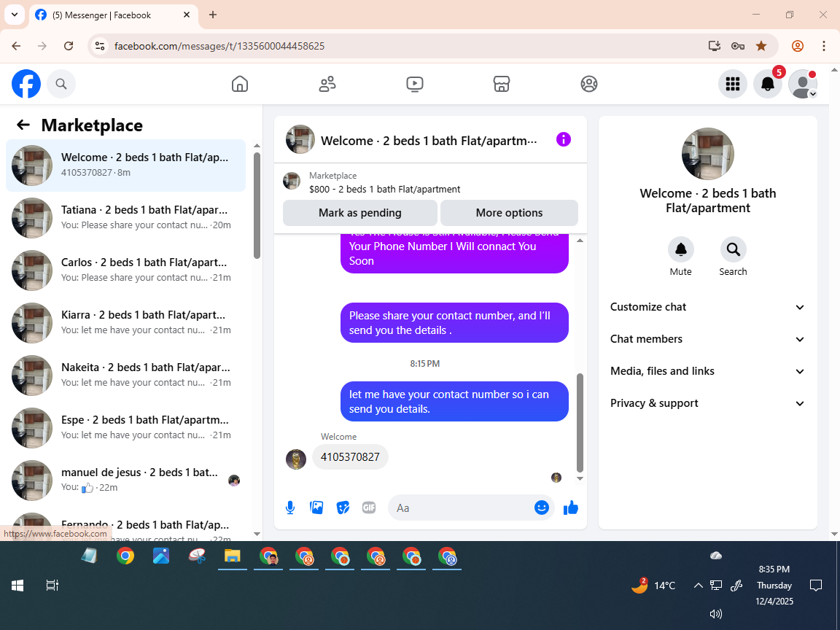This screenshot has width=840, height=630.
Task: Expand the Privacy & support section
Action: (x=707, y=403)
